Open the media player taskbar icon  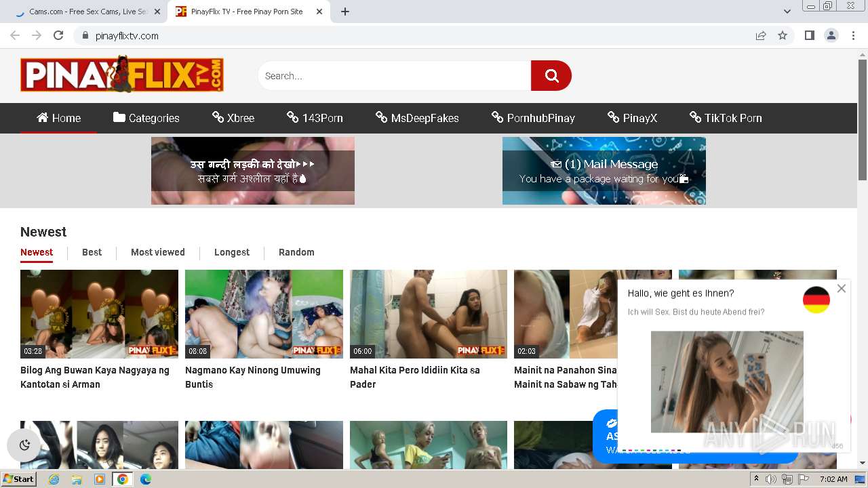click(100, 479)
